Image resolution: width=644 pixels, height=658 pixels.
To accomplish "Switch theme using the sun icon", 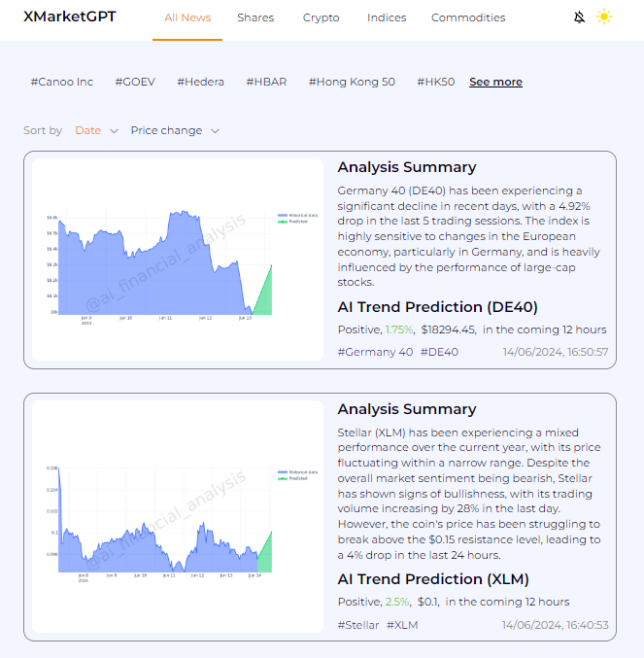I will pyautogui.click(x=604, y=17).
